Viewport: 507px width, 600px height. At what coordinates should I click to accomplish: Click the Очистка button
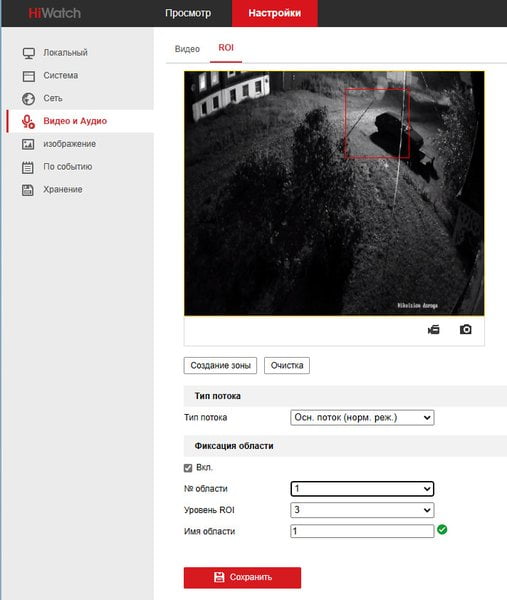coord(287,365)
